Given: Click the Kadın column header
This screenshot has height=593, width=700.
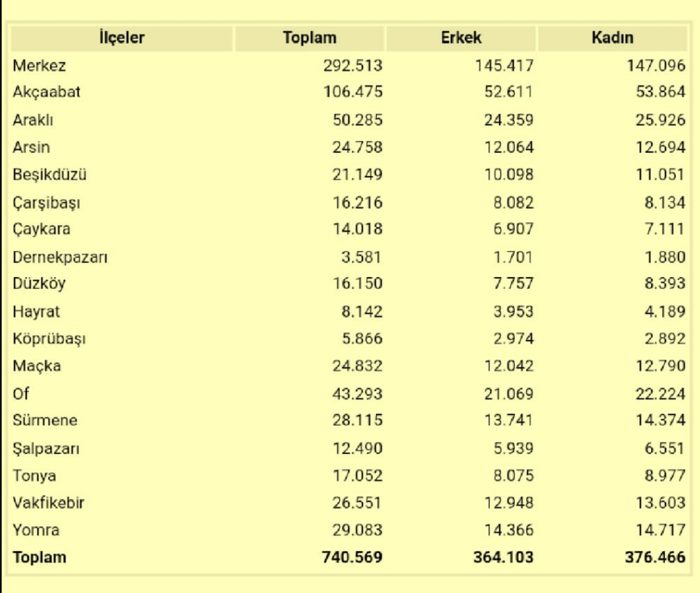Looking at the screenshot, I should (612, 38).
